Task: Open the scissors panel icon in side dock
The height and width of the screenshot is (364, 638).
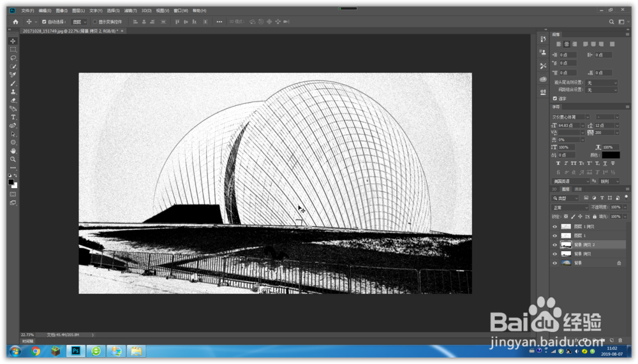Action: point(543,66)
